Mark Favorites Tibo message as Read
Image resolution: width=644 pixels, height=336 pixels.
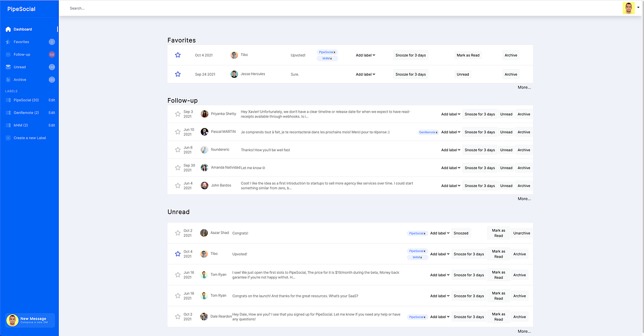coord(468,55)
